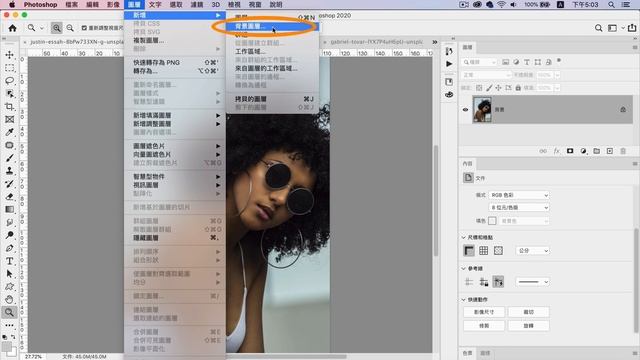
Task: Hide the Background layer eye icon
Action: coord(465,109)
